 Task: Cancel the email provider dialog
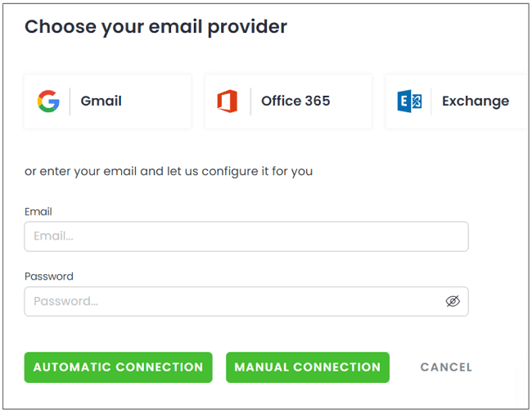click(446, 367)
